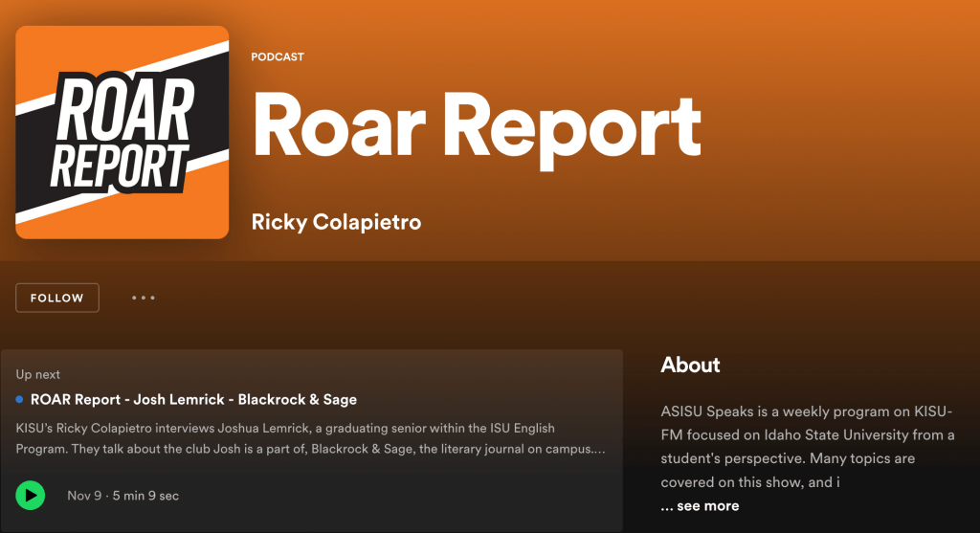Expand About text with see more
Viewport: 980px width, 533px height.
[700, 505]
